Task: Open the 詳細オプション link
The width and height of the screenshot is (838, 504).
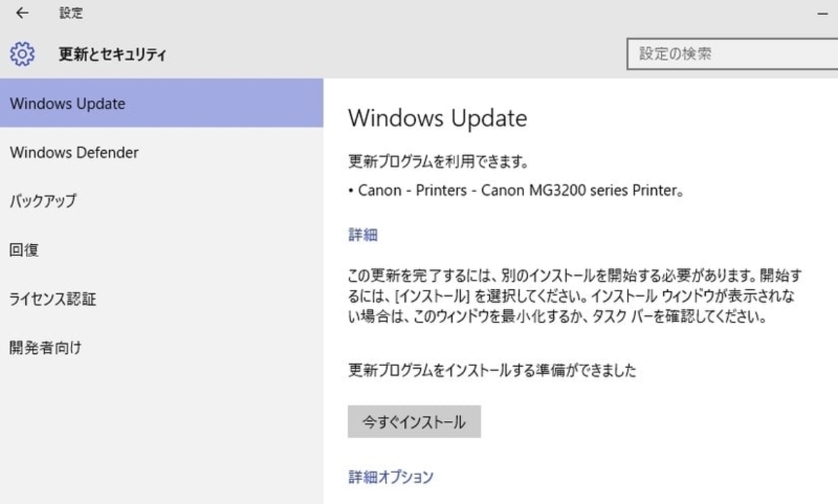Action: pyautogui.click(x=391, y=477)
